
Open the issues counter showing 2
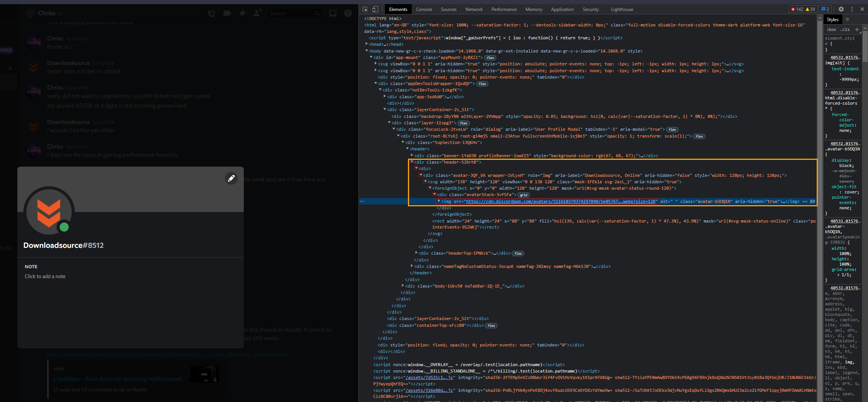click(x=825, y=9)
